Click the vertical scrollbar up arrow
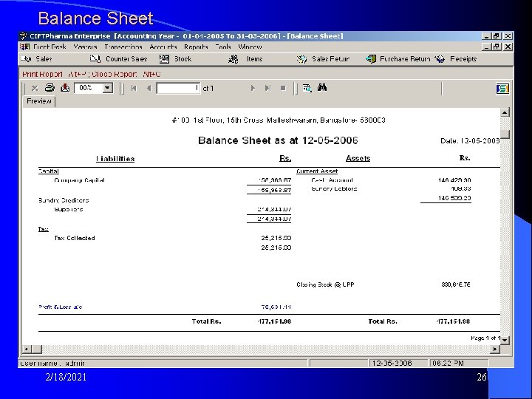This screenshot has width=532, height=399. click(x=505, y=112)
